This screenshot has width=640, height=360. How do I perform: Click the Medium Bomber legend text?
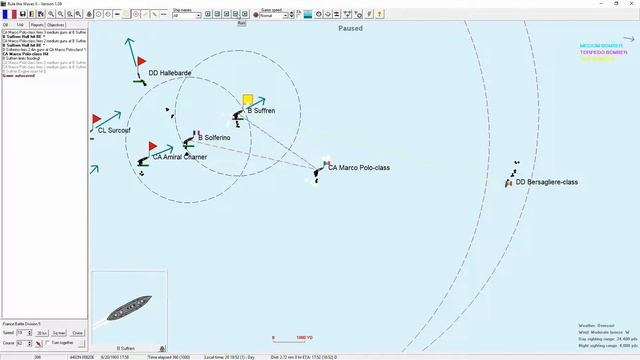(601, 46)
